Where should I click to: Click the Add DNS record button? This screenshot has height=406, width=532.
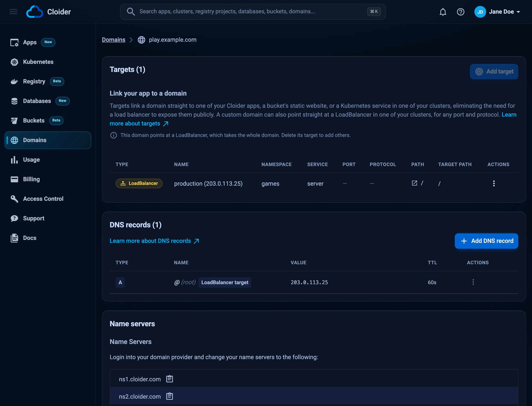pos(486,241)
